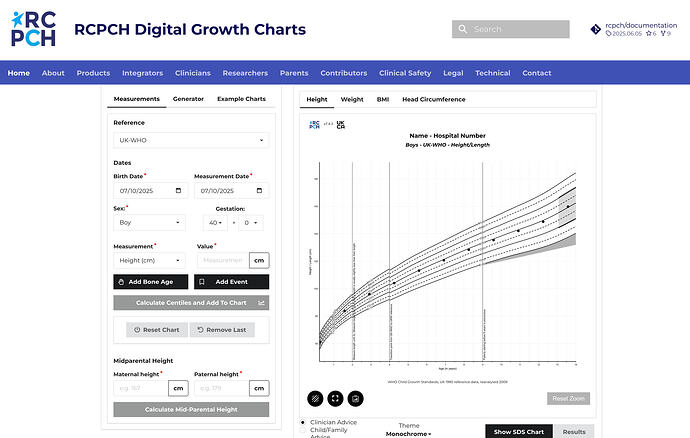Go to the Home page
690x438 pixels.
click(x=18, y=73)
